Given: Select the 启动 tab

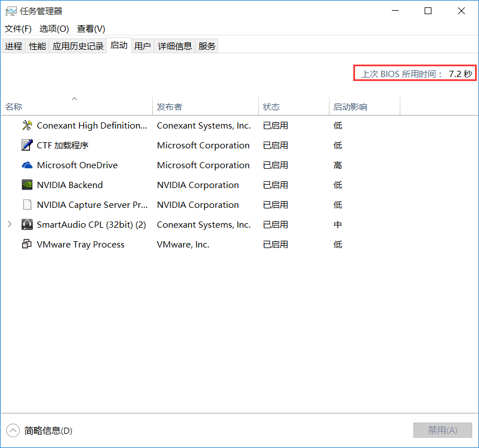Looking at the screenshot, I should [x=119, y=45].
